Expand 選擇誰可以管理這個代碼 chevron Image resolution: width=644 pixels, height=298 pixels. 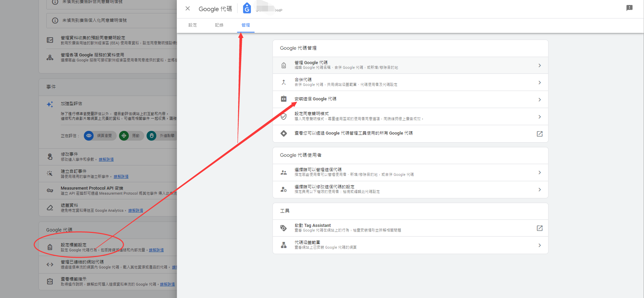[539, 172]
